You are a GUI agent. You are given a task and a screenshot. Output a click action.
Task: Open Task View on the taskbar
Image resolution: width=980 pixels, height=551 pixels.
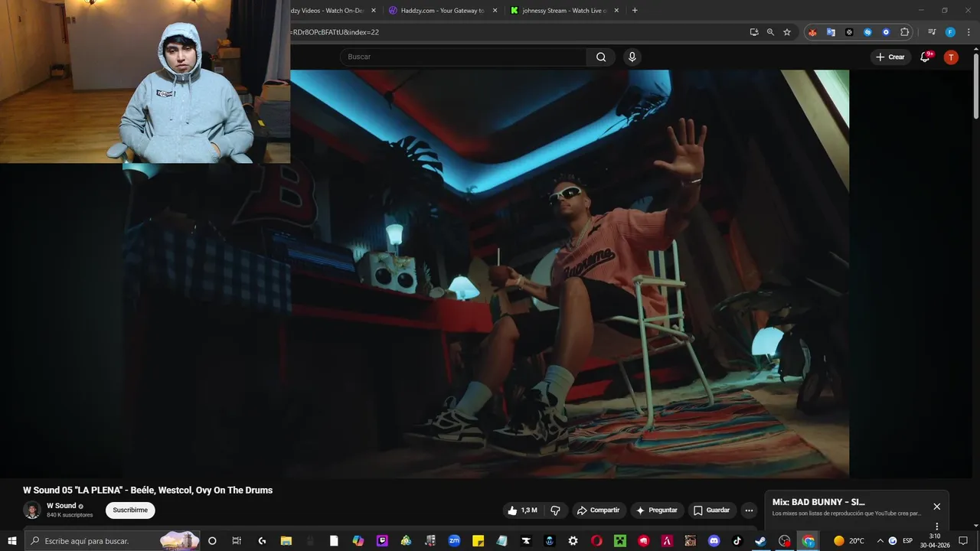tap(237, 541)
